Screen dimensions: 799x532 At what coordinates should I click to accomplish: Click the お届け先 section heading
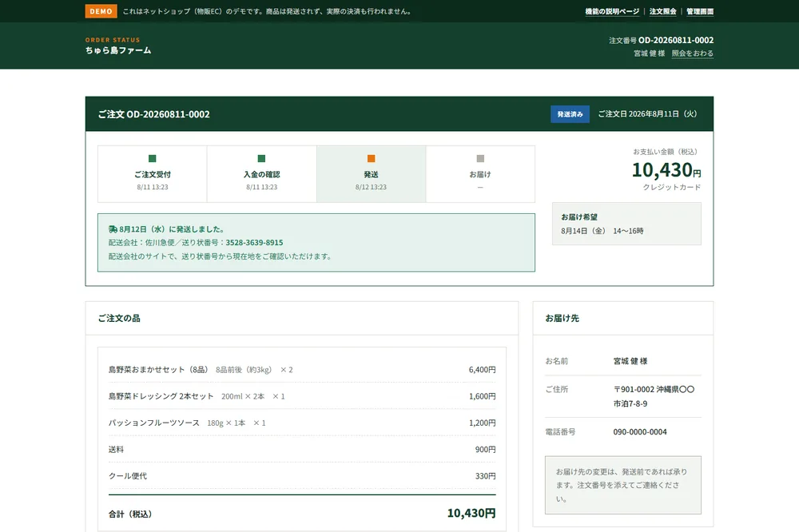[x=562, y=318]
